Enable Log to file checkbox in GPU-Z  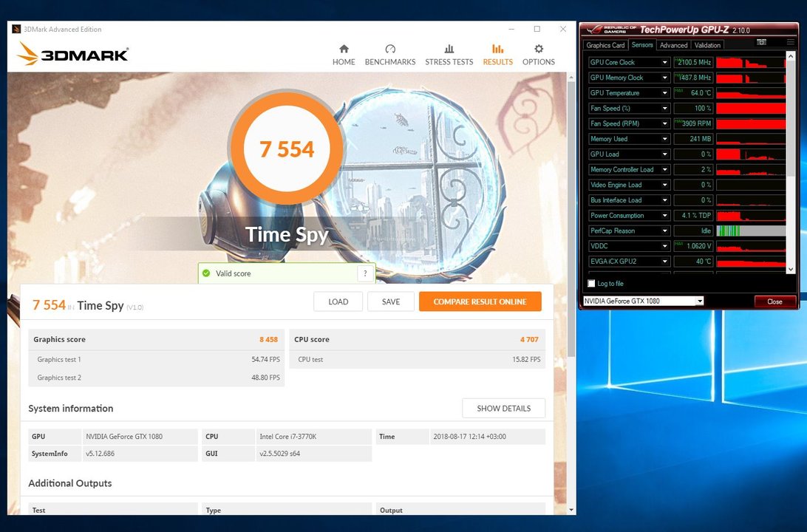click(x=591, y=284)
